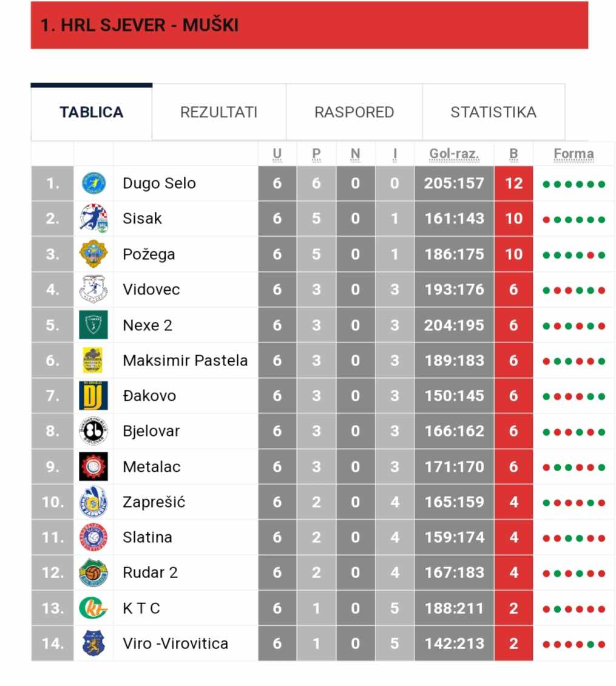616x686 pixels.
Task: Click the Metalac club logo
Action: coord(93,466)
